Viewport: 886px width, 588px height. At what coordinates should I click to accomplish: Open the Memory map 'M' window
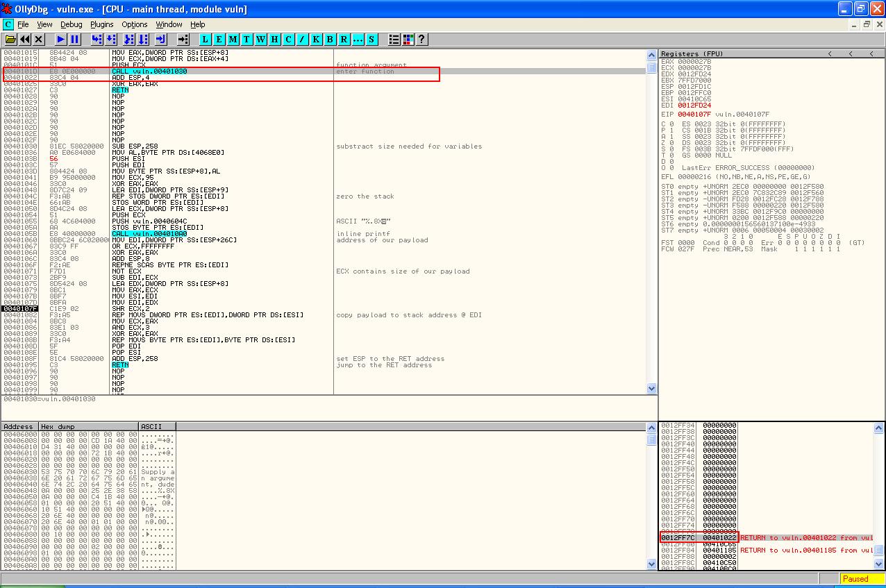point(233,40)
